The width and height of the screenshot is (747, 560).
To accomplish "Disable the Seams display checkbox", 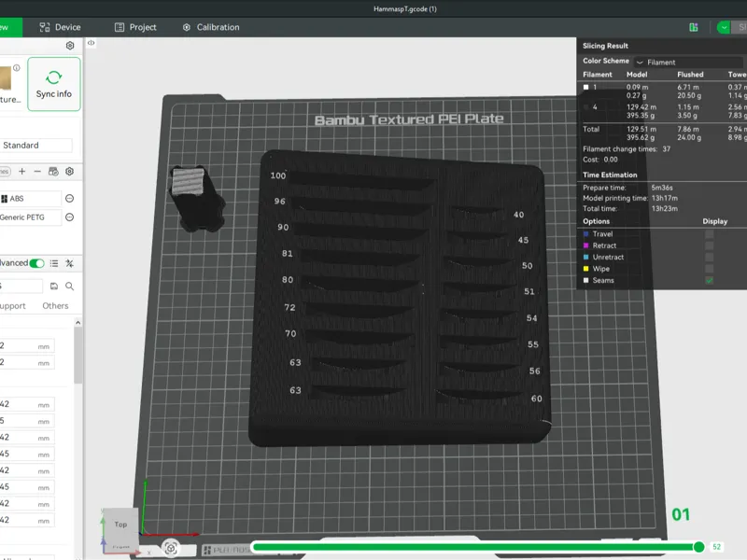I will [710, 281].
